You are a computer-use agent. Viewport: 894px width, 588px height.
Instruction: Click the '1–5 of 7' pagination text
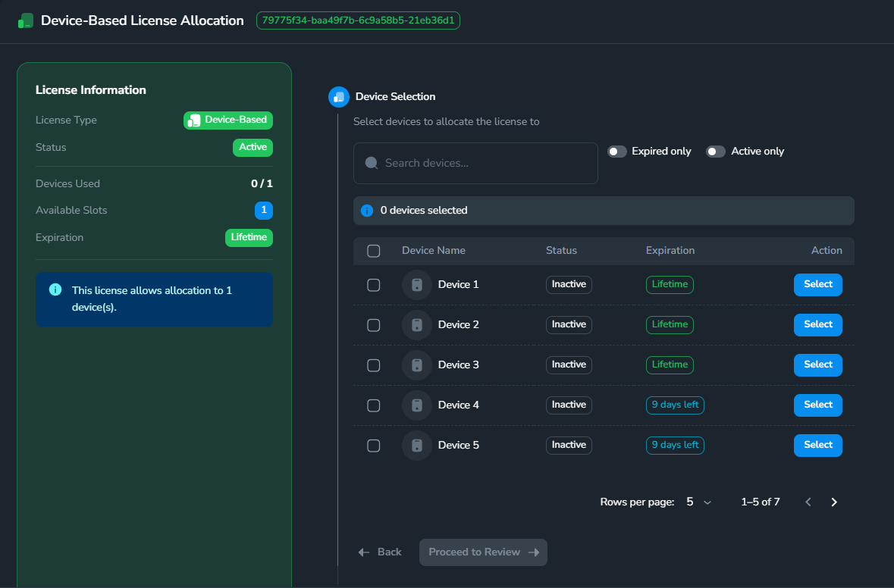pyautogui.click(x=760, y=502)
